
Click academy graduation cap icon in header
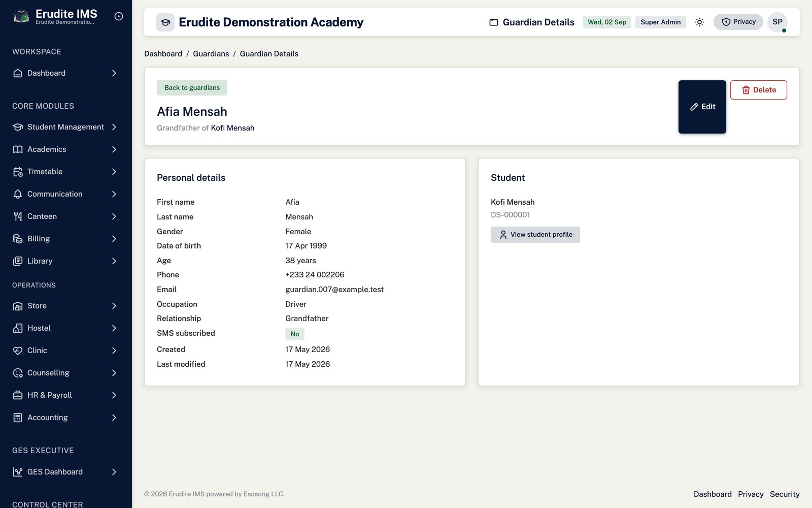click(x=165, y=22)
